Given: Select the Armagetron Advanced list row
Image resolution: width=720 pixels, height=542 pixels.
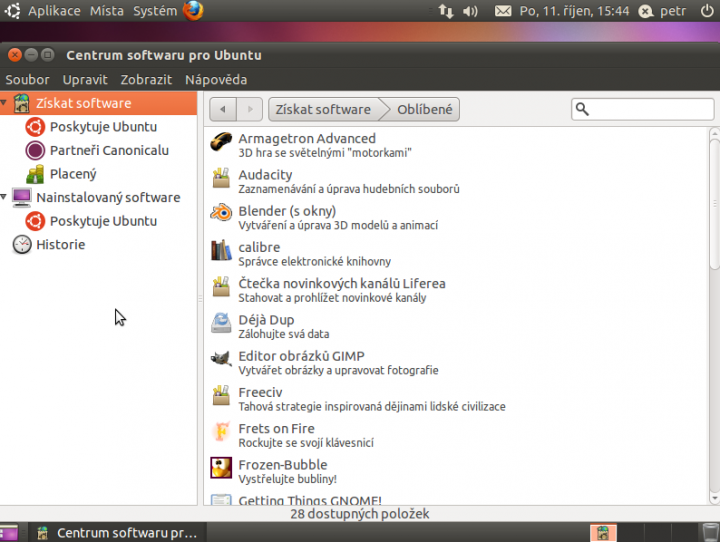Looking at the screenshot, I should pyautogui.click(x=456, y=145).
